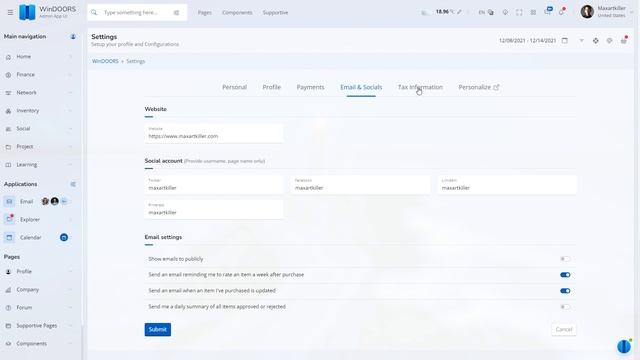Open dropdown arrow next to date range

[582, 40]
